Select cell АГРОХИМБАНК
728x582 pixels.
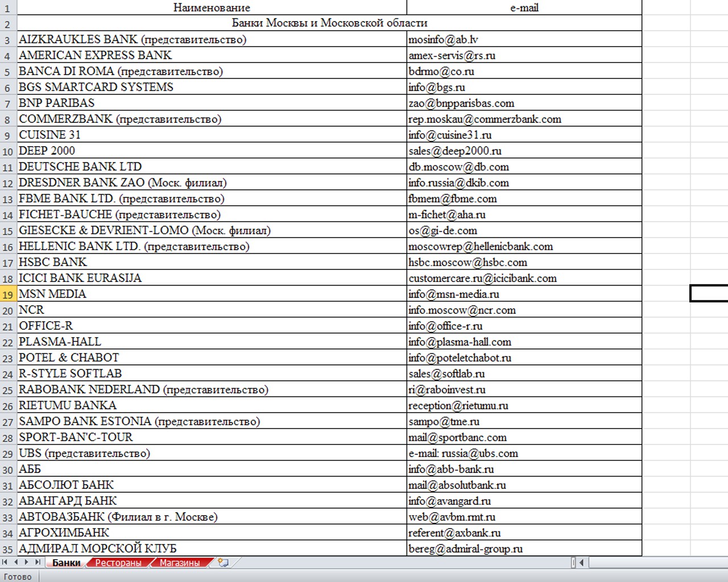point(212,533)
